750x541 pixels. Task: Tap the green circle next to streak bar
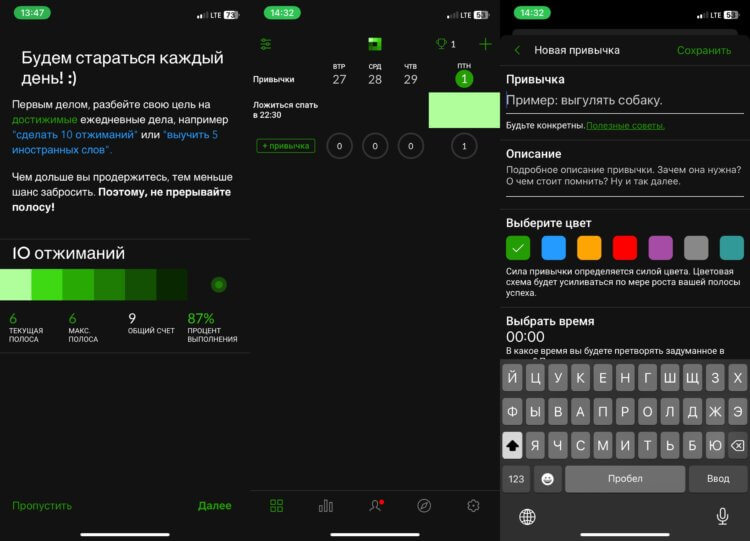click(x=219, y=285)
